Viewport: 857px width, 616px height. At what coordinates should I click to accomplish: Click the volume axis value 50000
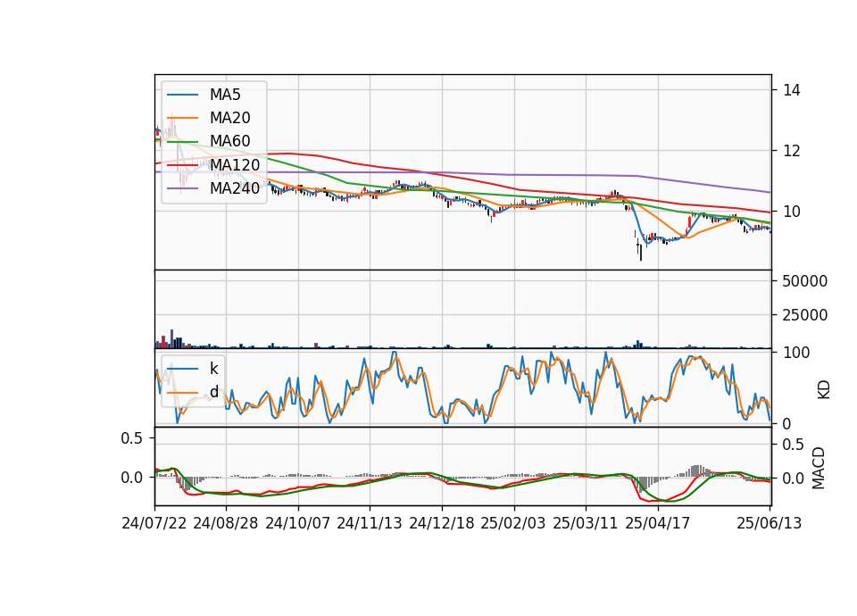(805, 281)
